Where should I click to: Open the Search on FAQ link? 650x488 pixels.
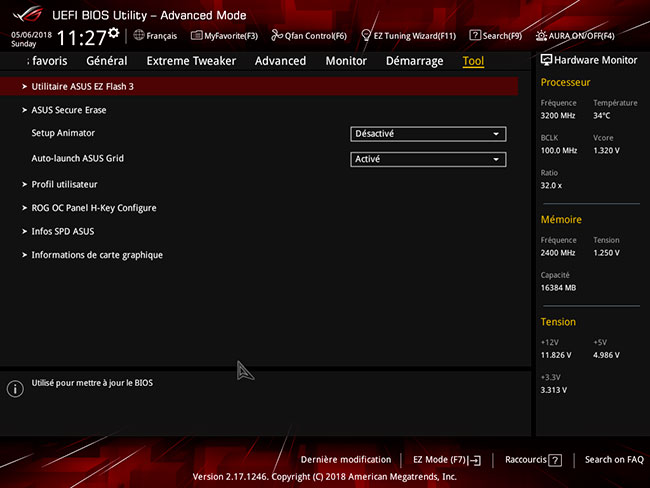[x=614, y=460]
